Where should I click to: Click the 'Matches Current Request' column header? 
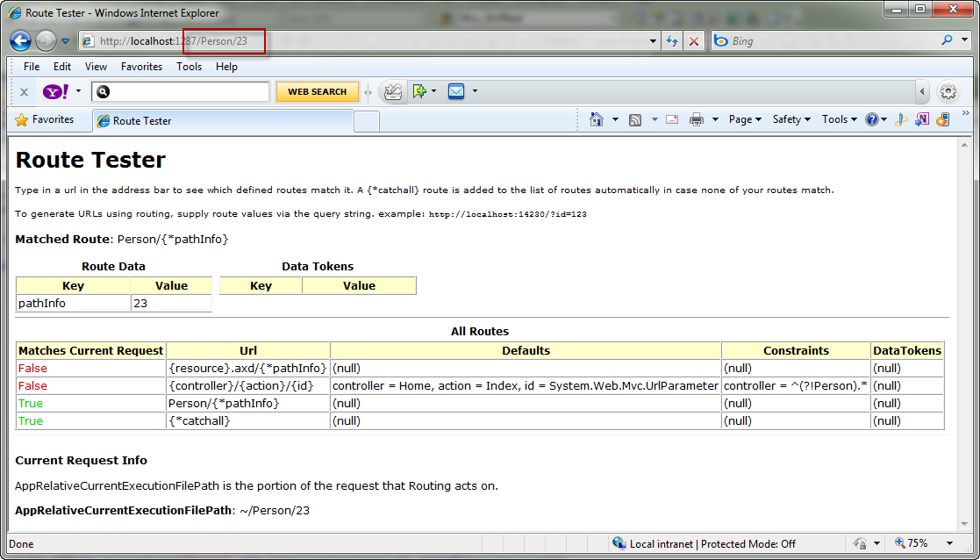tap(90, 350)
